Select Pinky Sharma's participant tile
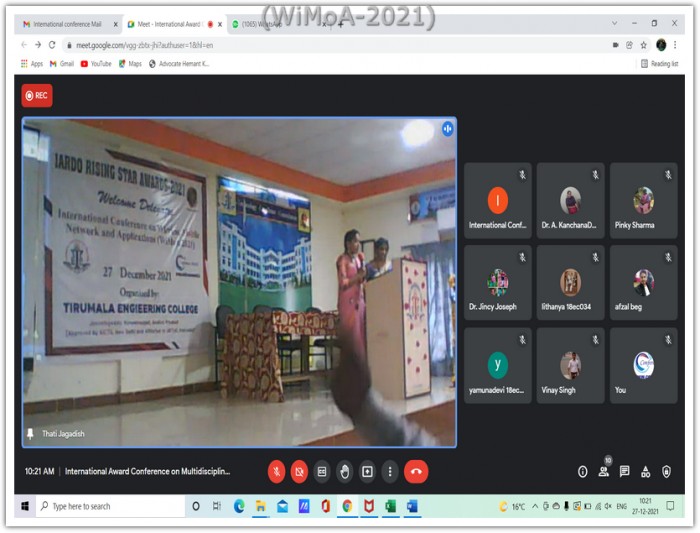This screenshot has height=533, width=700. point(643,202)
